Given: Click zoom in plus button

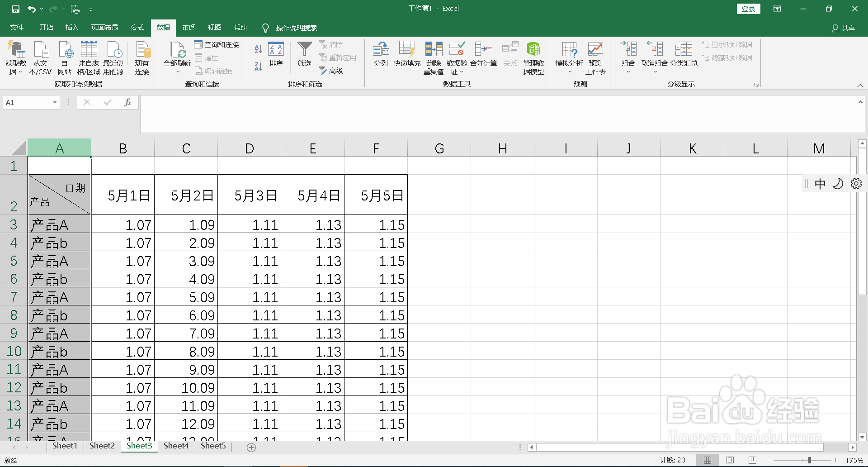Looking at the screenshot, I should point(836,460).
